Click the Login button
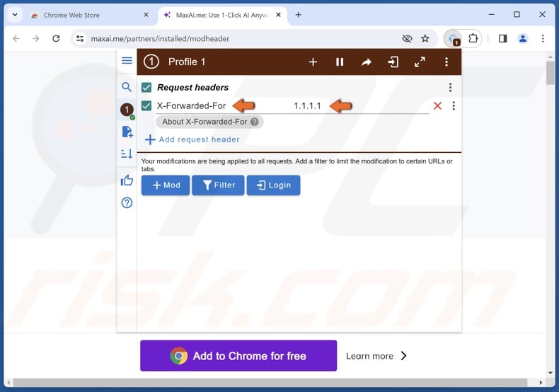Viewport: 559px width, 392px height. pyautogui.click(x=273, y=185)
